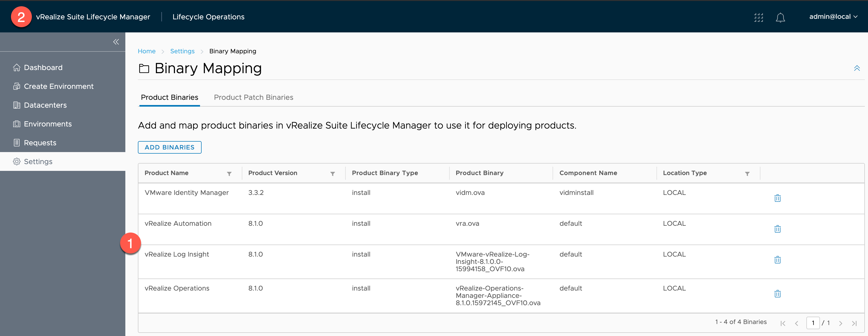This screenshot has width=868, height=336.
Task: Click the page number input field
Action: [x=813, y=323]
